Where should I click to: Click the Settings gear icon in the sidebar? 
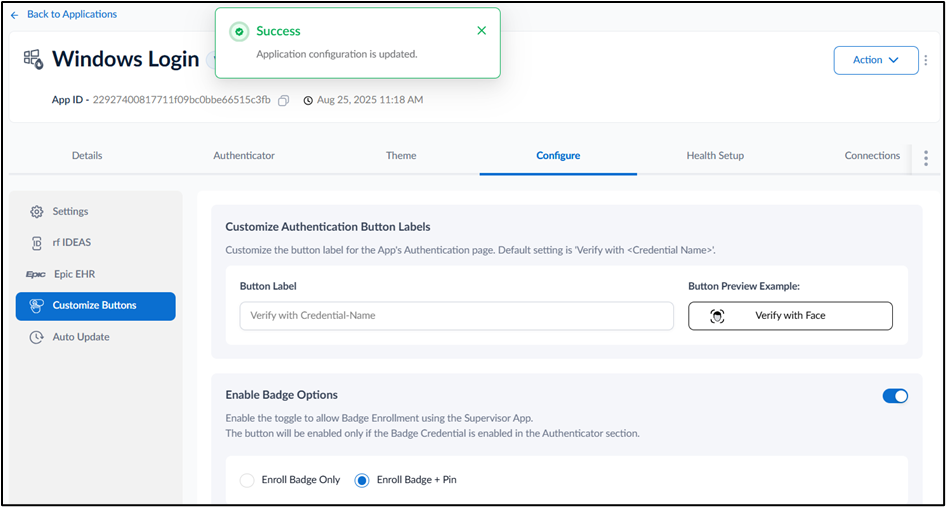pyautogui.click(x=36, y=211)
